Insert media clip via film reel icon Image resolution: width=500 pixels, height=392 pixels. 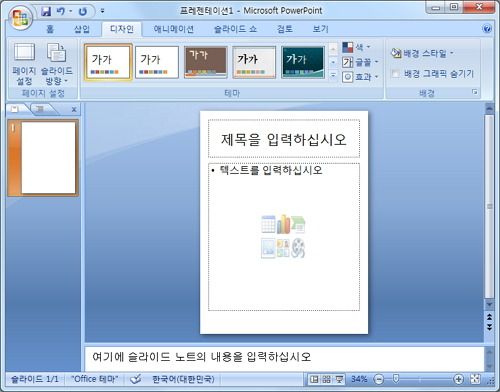(x=298, y=248)
